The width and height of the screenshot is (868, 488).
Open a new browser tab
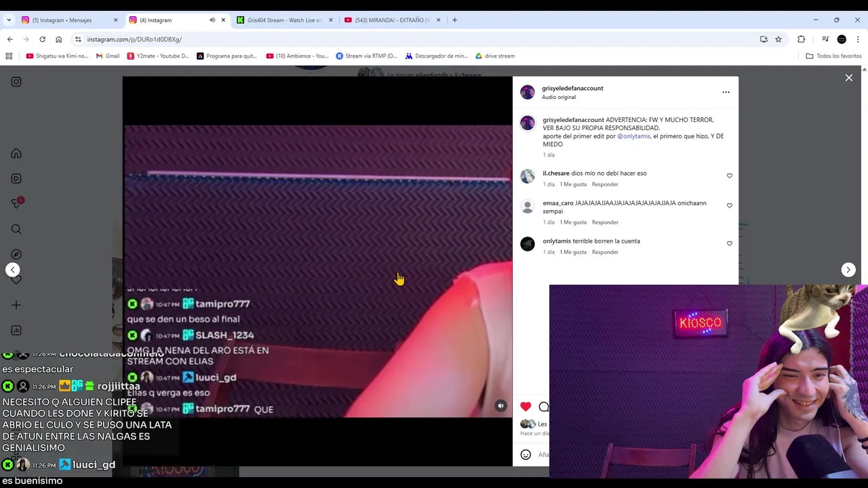click(454, 20)
